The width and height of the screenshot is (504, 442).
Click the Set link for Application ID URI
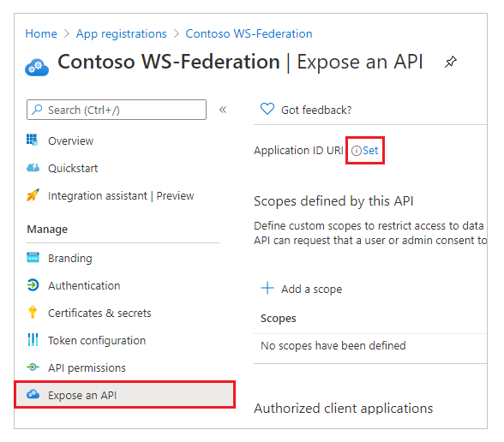370,151
